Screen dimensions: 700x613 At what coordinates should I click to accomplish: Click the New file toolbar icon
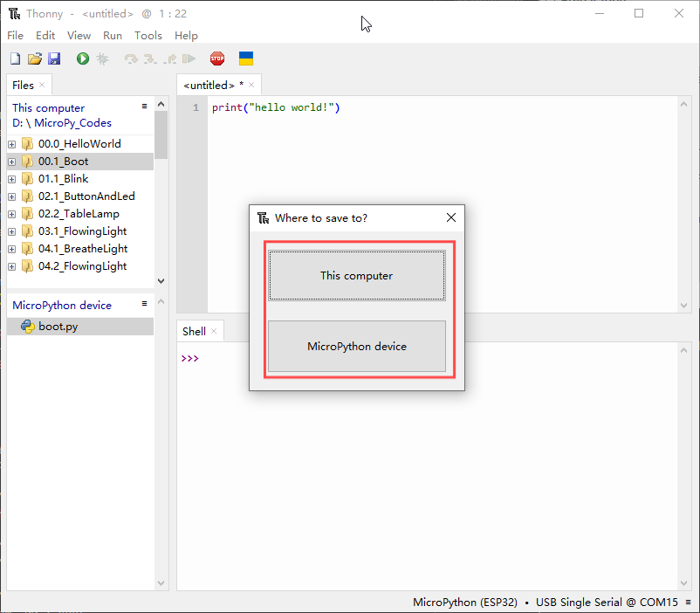coord(15,59)
